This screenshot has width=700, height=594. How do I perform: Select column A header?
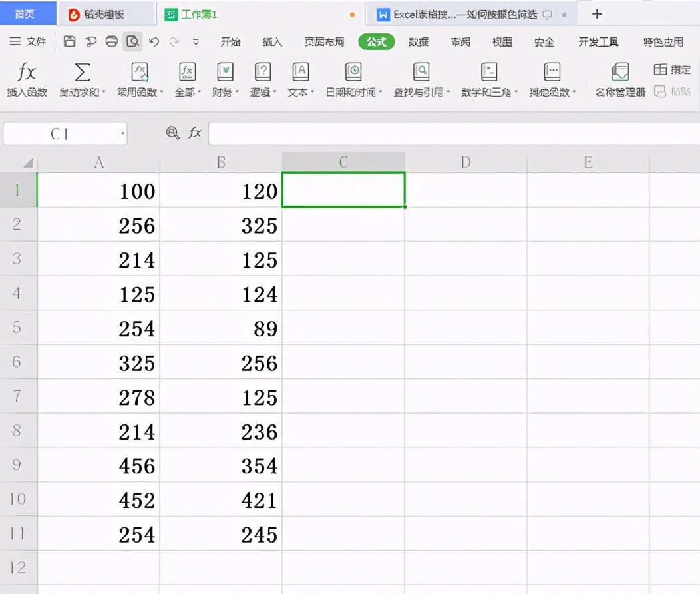(98, 162)
